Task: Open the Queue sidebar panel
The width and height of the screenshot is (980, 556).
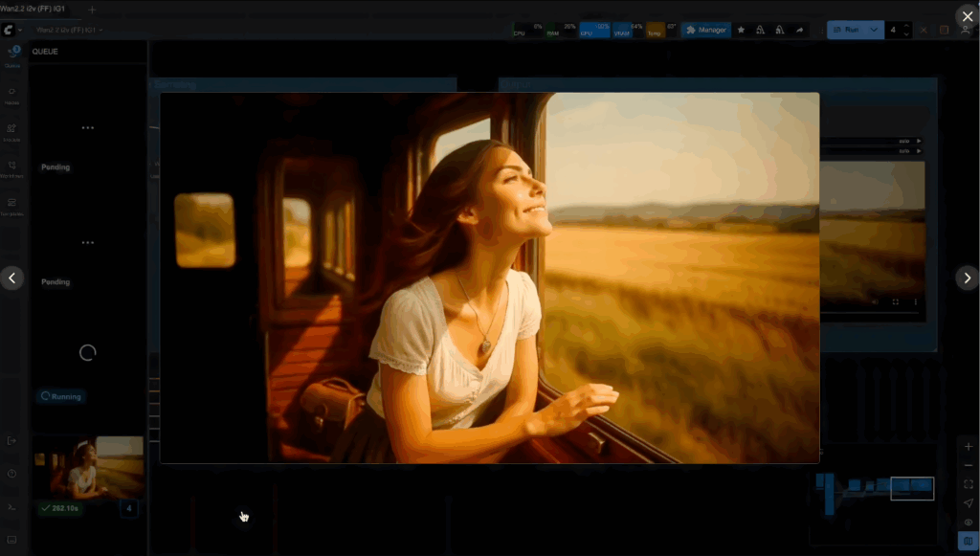Action: [12, 56]
